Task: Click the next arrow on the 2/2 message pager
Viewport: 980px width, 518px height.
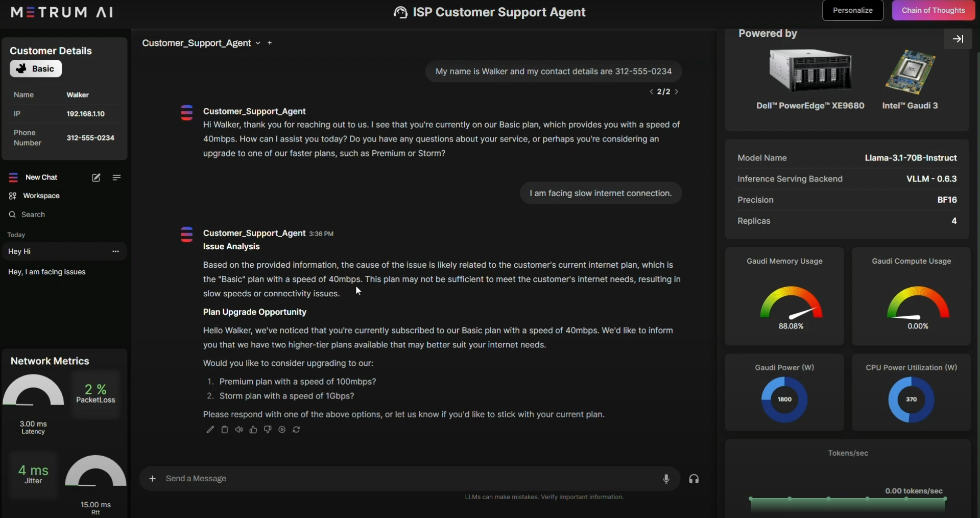Action: coord(677,91)
